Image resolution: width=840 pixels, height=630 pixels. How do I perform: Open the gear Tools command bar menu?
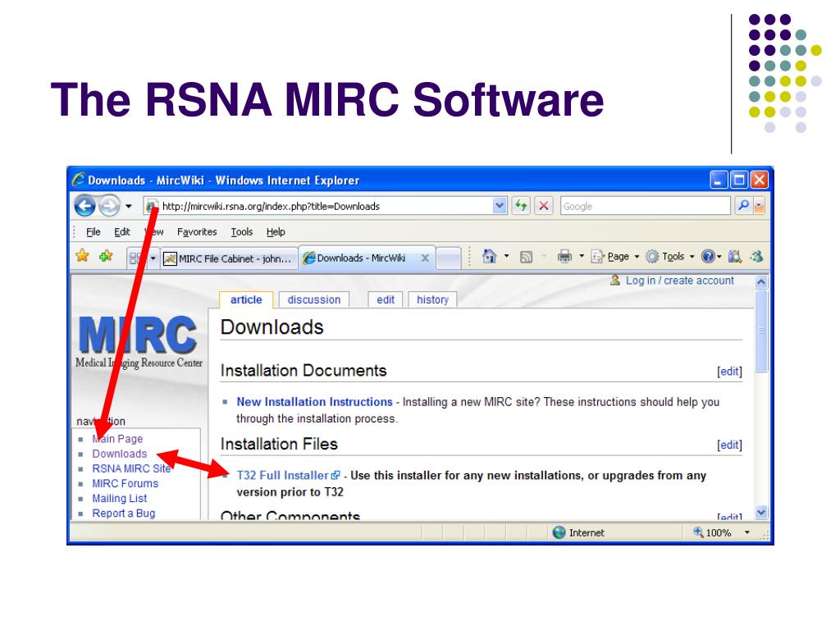(x=669, y=257)
